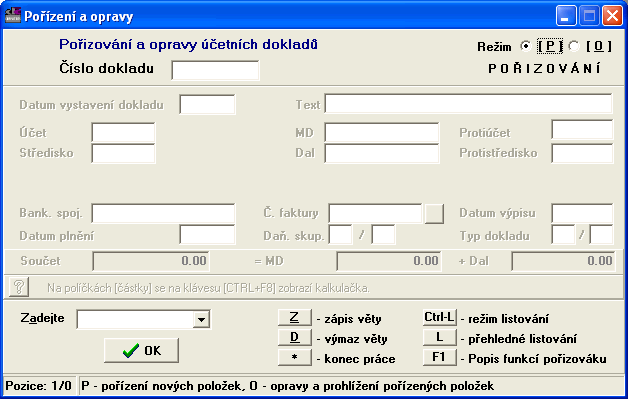Viewport: 628px width, 399px height.
Task: Open the Zadejte combo box dropdown arrow
Action: (x=201, y=319)
